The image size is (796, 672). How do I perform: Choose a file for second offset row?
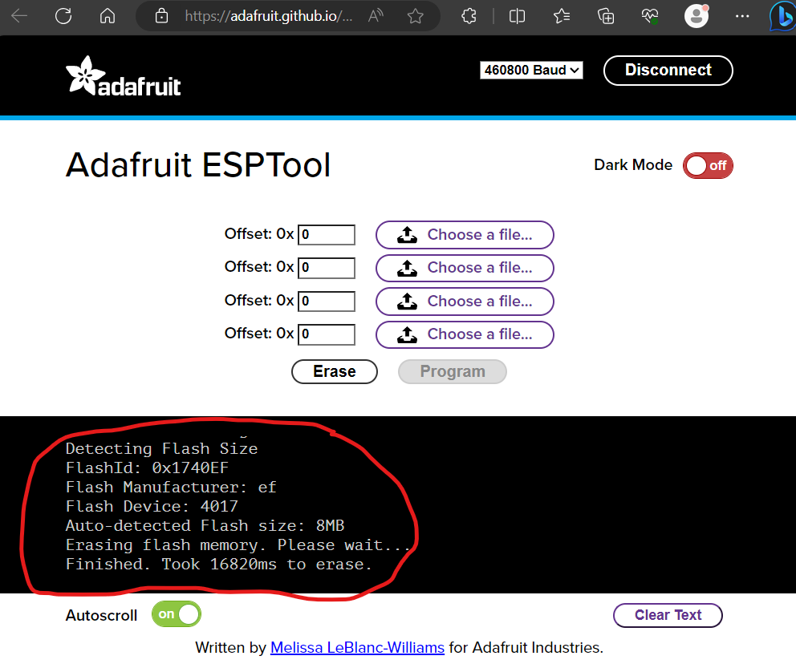[x=465, y=268]
